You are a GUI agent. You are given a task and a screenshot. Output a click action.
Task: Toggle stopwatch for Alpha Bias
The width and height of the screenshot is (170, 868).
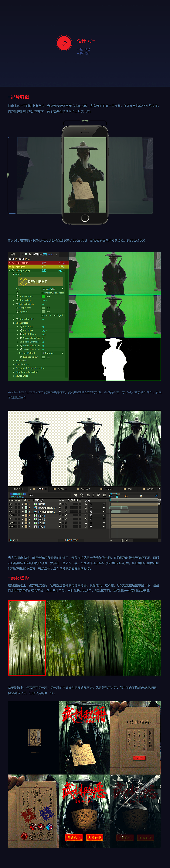click(x=17, y=311)
